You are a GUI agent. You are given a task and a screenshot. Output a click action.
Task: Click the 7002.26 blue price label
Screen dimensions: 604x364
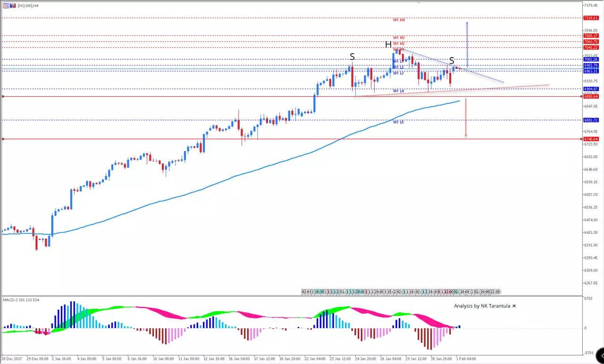click(591, 59)
